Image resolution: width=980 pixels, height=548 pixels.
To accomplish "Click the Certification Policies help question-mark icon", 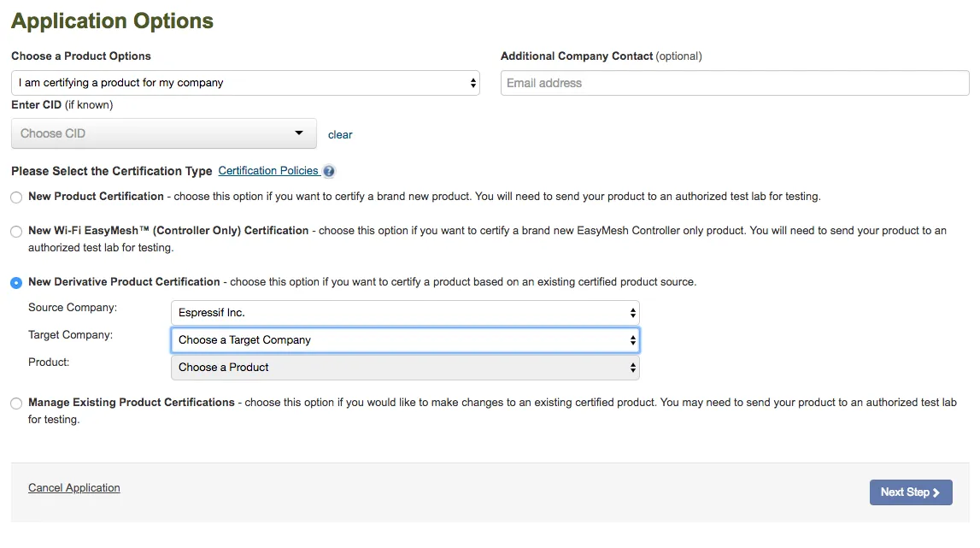I will [329, 171].
